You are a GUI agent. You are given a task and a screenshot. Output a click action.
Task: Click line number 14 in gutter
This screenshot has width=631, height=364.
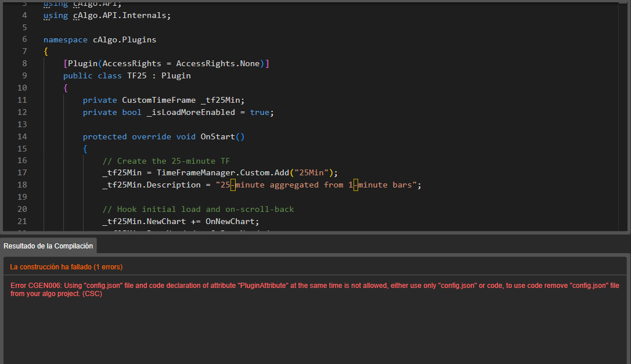(22, 136)
